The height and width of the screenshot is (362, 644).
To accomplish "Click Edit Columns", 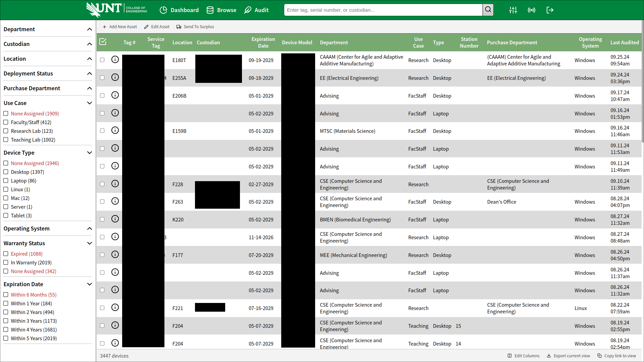I will [524, 356].
